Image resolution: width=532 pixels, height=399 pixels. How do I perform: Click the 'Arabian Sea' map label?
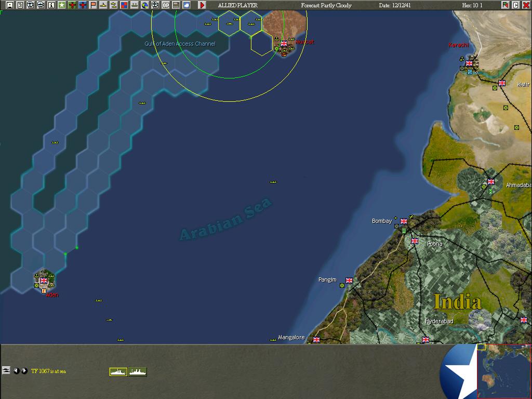225,219
